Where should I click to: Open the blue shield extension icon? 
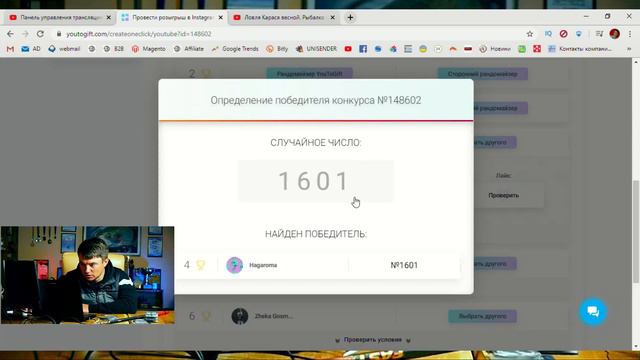point(579,34)
